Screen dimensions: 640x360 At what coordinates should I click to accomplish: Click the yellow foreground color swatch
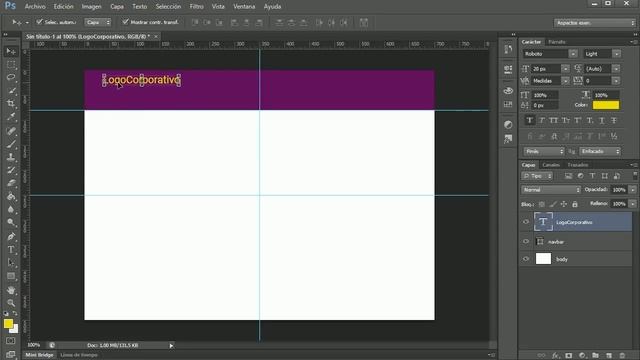pyautogui.click(x=8, y=324)
